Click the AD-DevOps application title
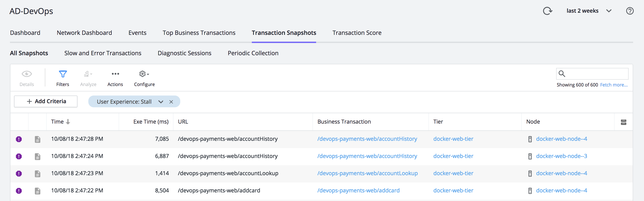This screenshot has width=644, height=201. click(31, 11)
